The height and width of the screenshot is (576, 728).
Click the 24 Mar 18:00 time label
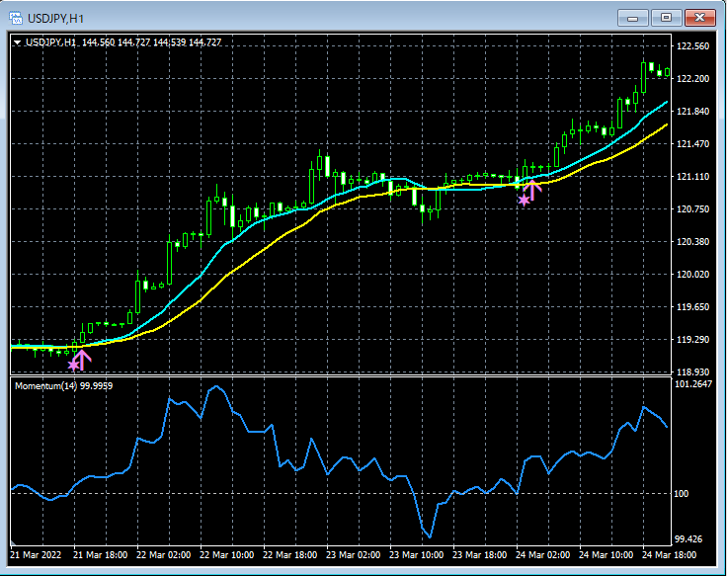[669, 554]
